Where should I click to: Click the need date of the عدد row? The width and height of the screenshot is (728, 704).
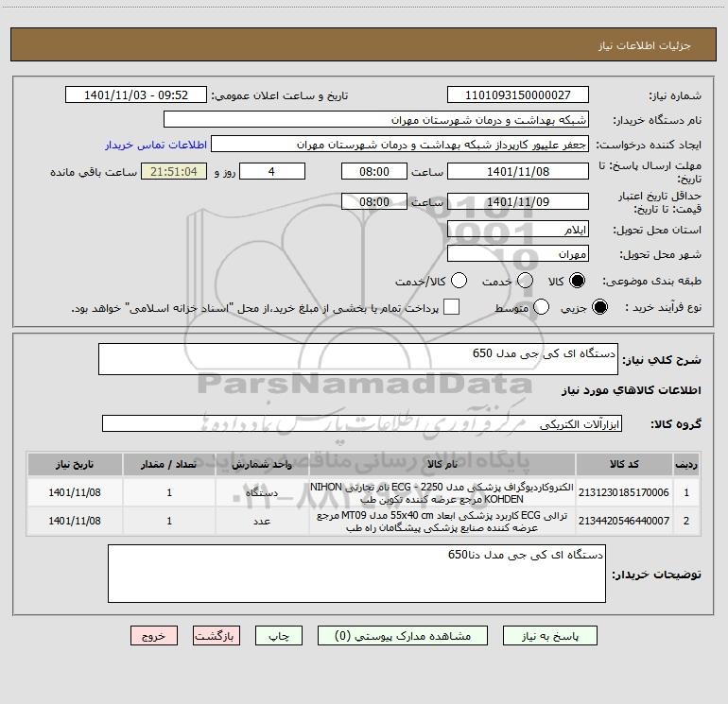(75, 522)
